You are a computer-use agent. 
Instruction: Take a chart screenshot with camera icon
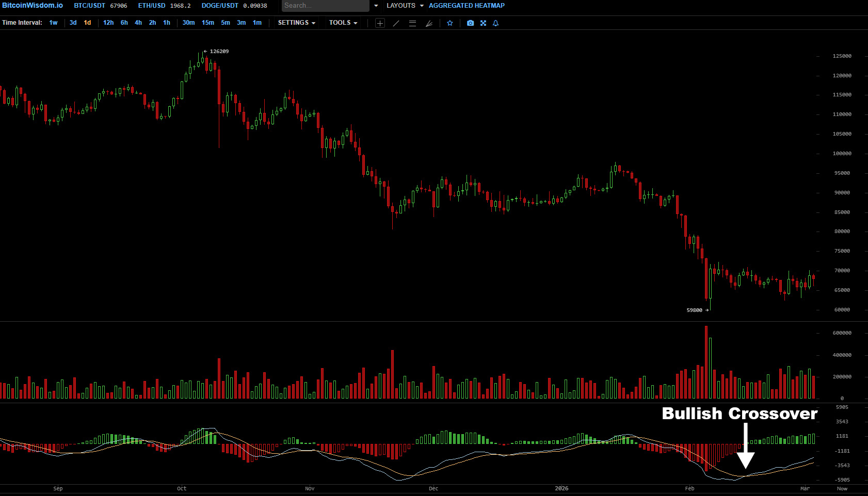[x=470, y=23]
